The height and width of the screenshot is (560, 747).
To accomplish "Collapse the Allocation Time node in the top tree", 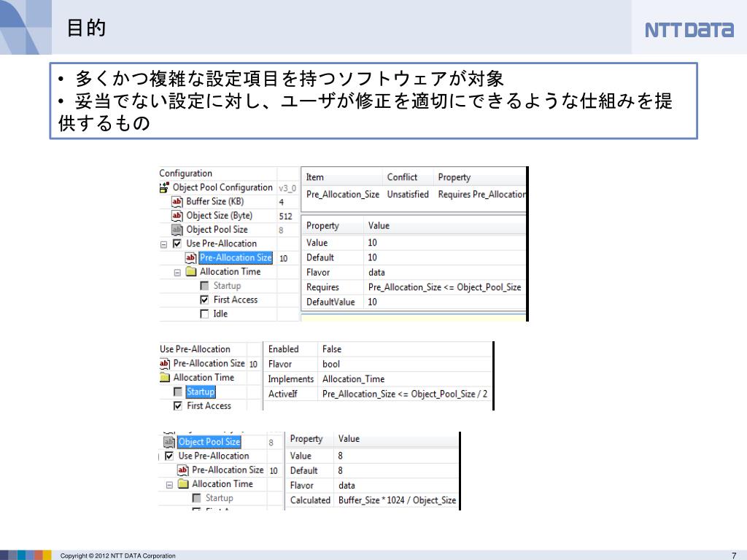I will tap(177, 273).
